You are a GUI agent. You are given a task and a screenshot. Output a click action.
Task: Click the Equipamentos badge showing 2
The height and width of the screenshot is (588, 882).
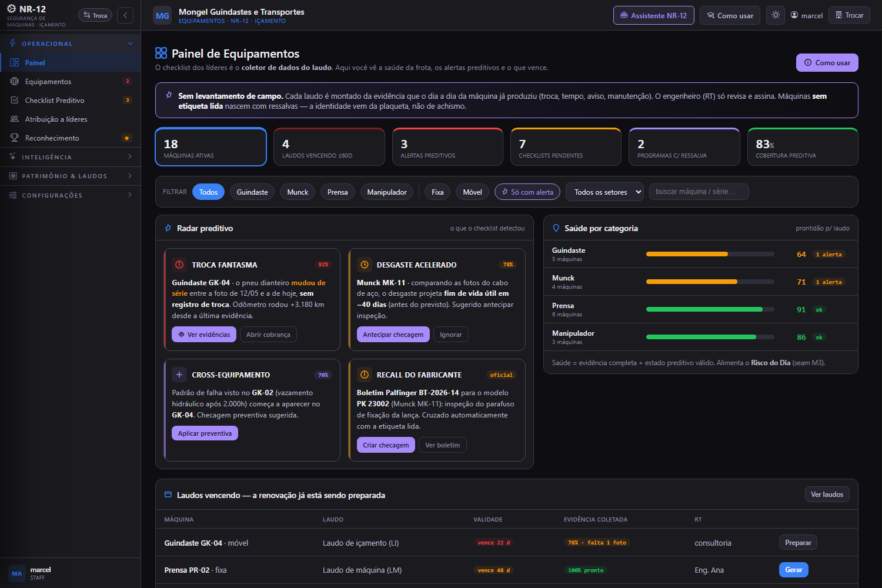pos(127,81)
